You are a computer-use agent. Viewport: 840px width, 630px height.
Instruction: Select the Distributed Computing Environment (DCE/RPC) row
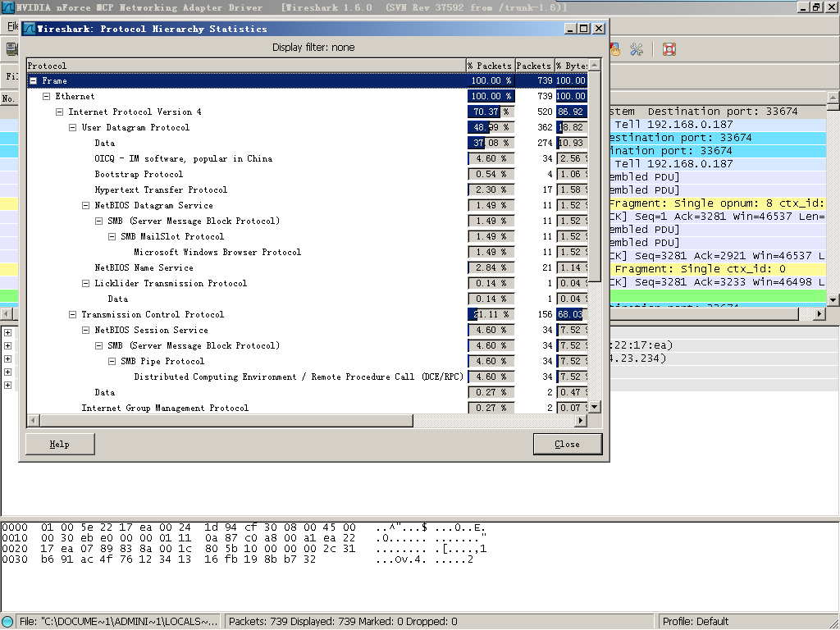pyautogui.click(x=308, y=377)
